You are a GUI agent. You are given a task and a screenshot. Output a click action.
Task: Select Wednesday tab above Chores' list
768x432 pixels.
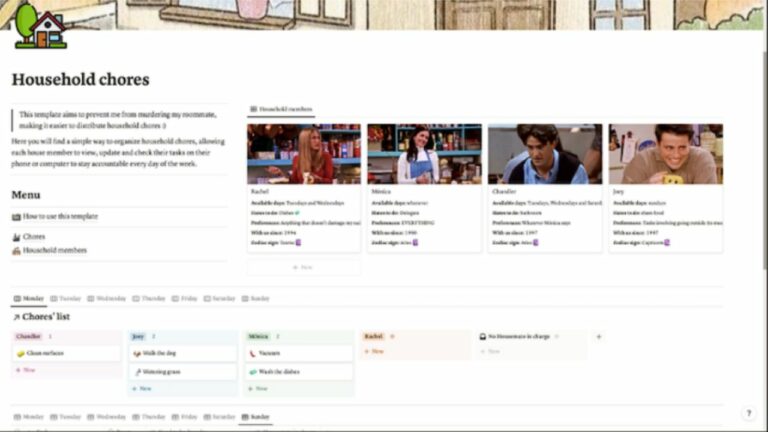107,299
